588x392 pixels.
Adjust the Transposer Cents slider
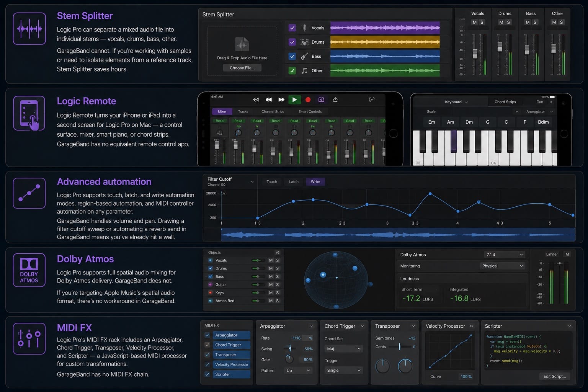pyautogui.click(x=399, y=346)
